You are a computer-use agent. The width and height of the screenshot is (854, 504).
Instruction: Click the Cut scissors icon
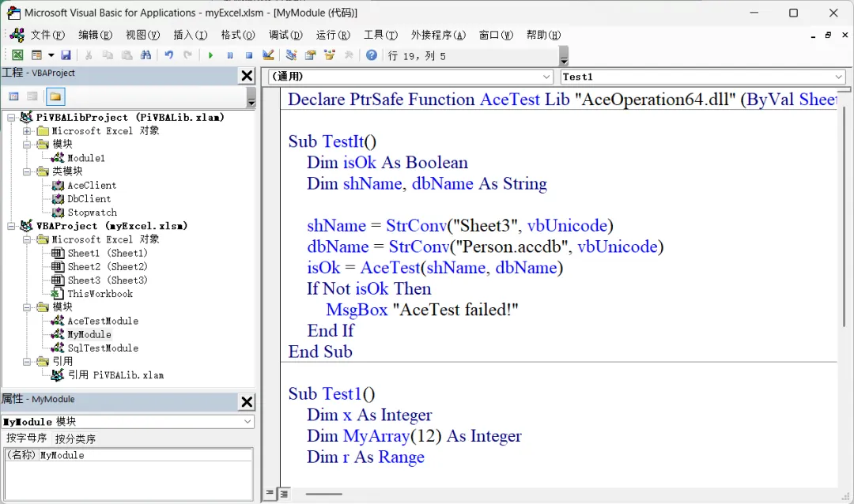(x=89, y=55)
